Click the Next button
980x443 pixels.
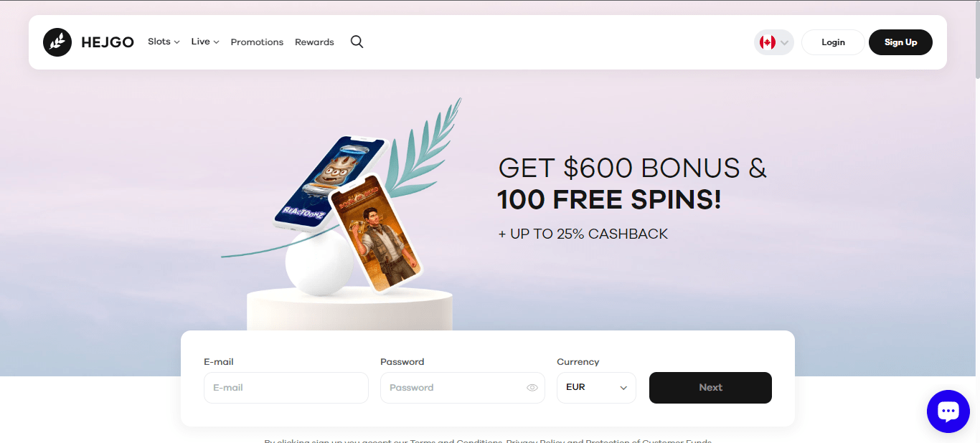coord(710,388)
